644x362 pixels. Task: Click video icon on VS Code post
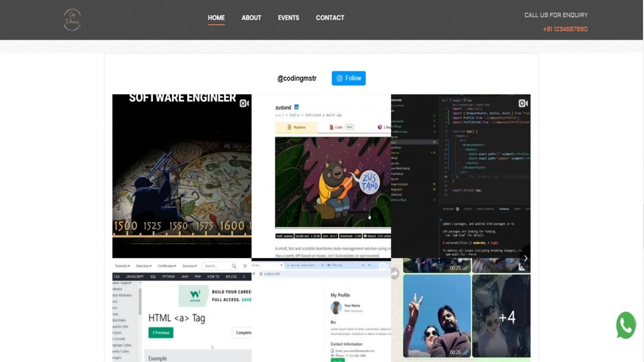click(x=523, y=103)
